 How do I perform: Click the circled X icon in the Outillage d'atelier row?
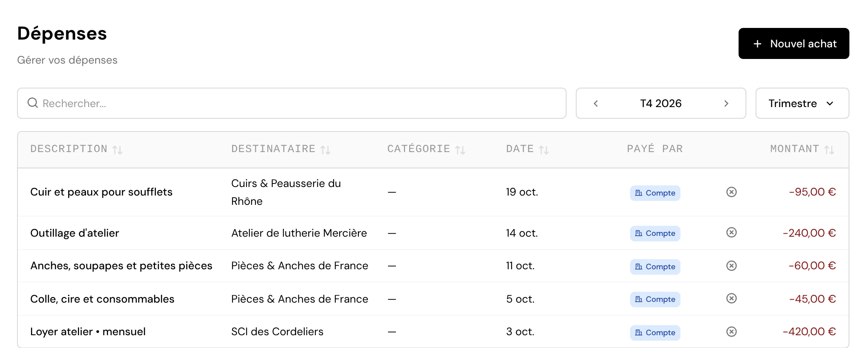[x=731, y=232]
